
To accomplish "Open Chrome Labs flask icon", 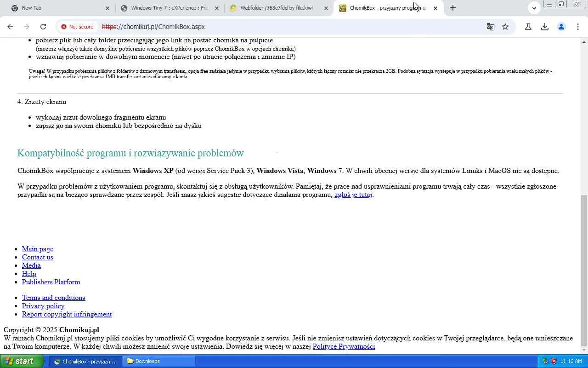I will [x=528, y=27].
